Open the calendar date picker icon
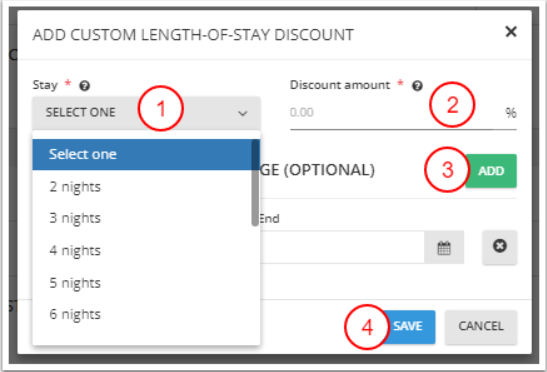 coord(444,247)
